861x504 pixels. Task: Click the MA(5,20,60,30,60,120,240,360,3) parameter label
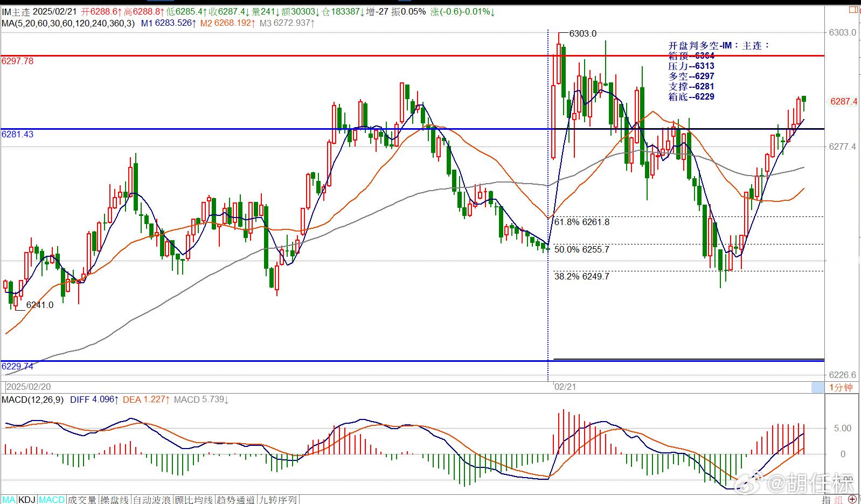pos(68,23)
